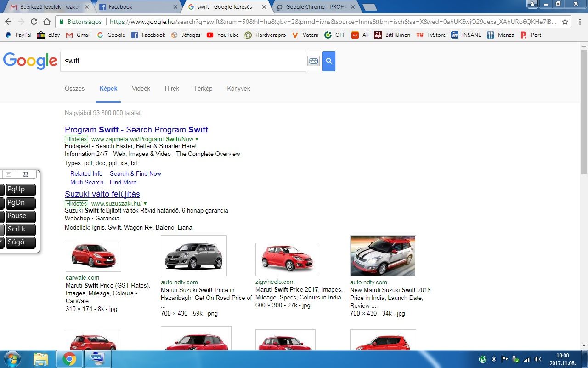Open the Port bookmark
Image resolution: width=588 pixels, height=368 pixels.
coord(531,35)
